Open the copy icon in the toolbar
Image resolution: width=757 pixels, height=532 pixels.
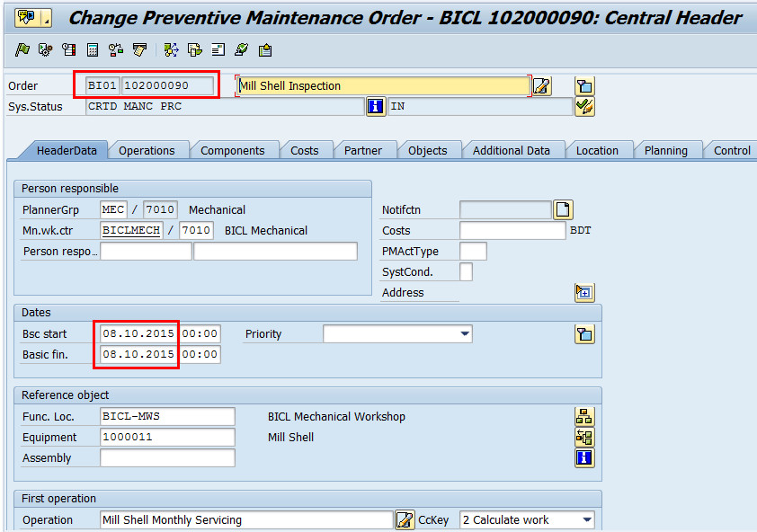click(x=193, y=49)
